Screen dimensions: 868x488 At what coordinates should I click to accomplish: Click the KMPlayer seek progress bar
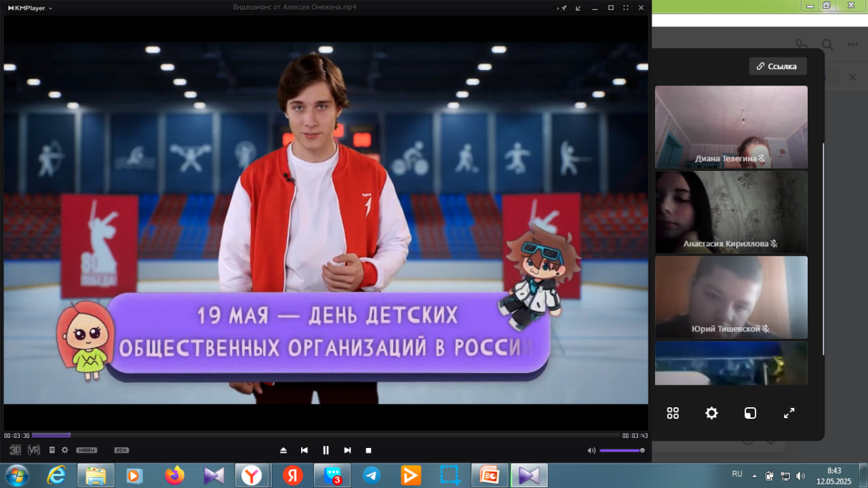[325, 435]
